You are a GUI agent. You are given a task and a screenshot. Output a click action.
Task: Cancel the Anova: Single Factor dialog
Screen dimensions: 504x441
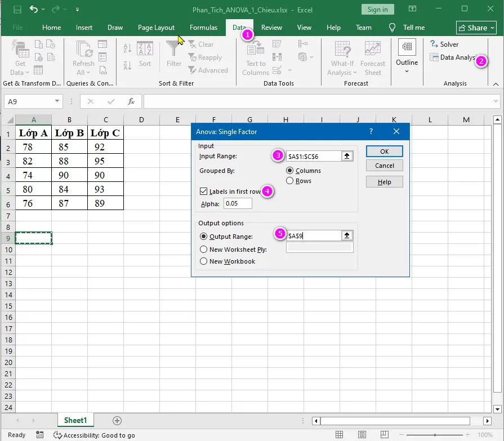[384, 165]
